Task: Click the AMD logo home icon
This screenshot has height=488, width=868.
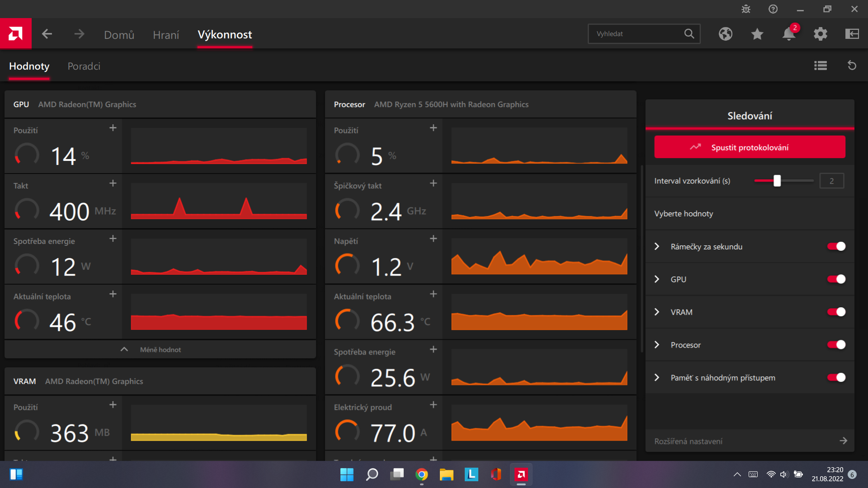Action: (x=15, y=33)
